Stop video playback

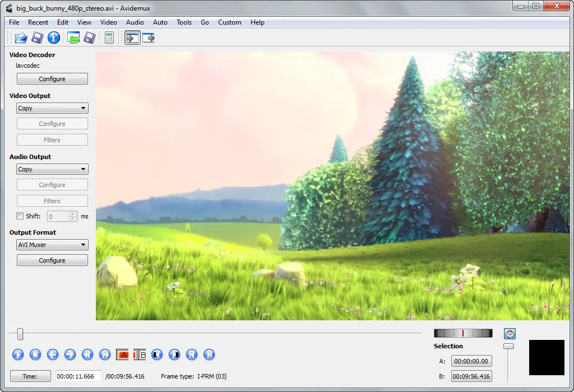(x=35, y=354)
